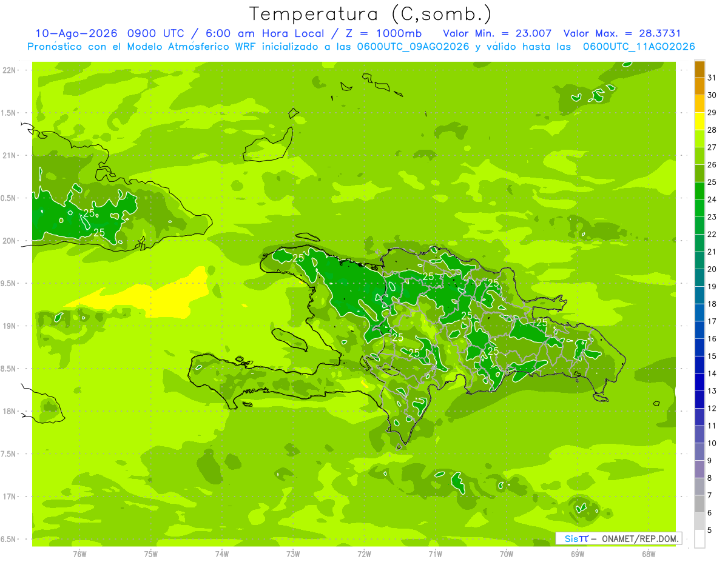Image resolution: width=728 pixels, height=562 pixels.
Task: Click the '21N' latitude axis label
Action: (x=10, y=156)
